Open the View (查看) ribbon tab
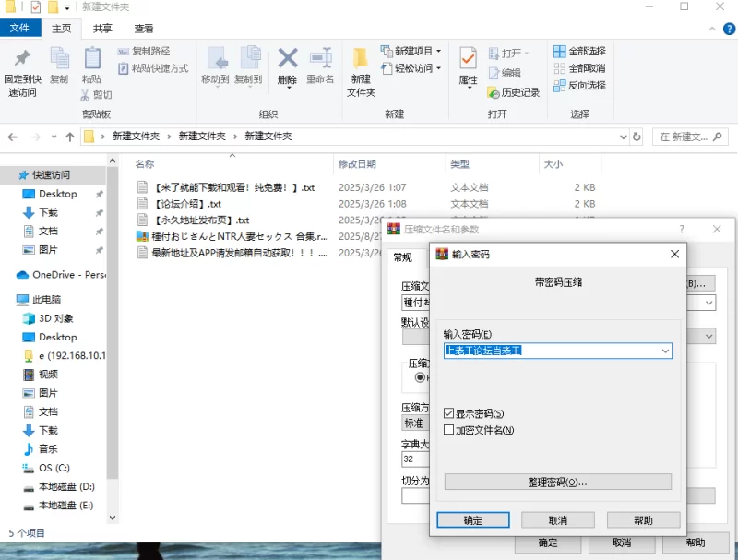Image resolution: width=738 pixels, height=560 pixels. (144, 29)
